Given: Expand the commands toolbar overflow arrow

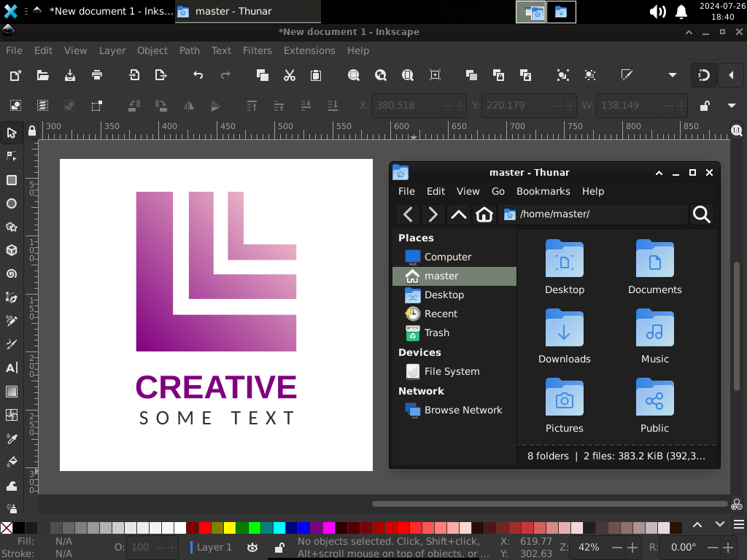Looking at the screenshot, I should click(x=672, y=75).
